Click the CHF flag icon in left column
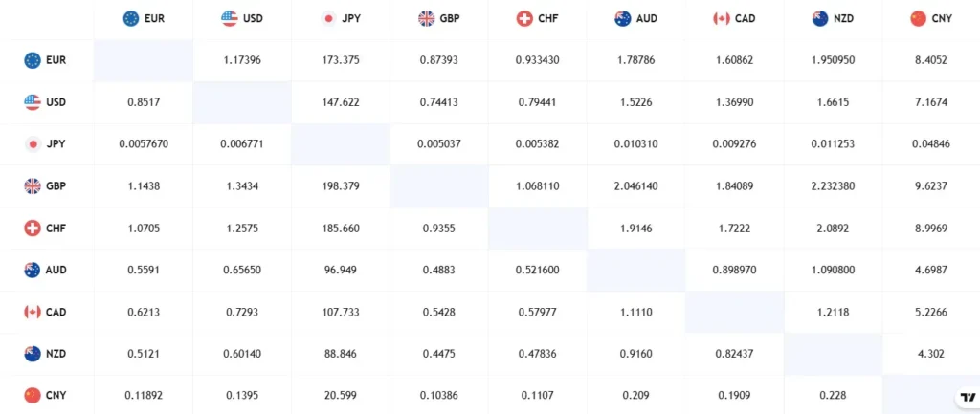980x414 pixels. pos(33,229)
